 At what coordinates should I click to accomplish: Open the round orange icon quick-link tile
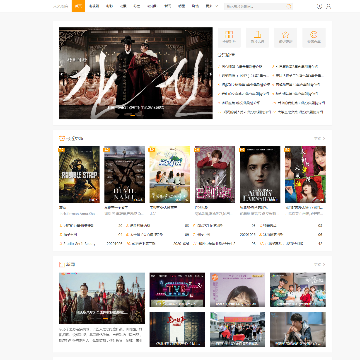(314, 38)
